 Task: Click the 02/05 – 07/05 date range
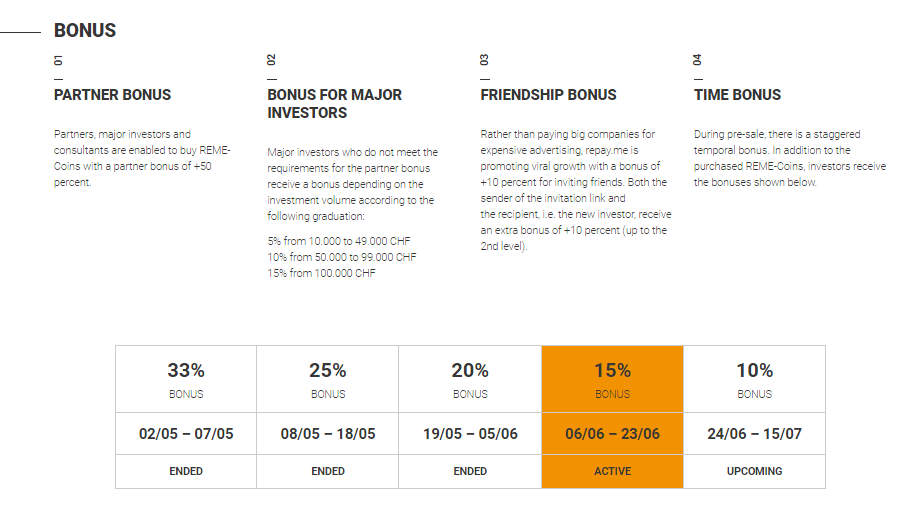click(x=186, y=434)
